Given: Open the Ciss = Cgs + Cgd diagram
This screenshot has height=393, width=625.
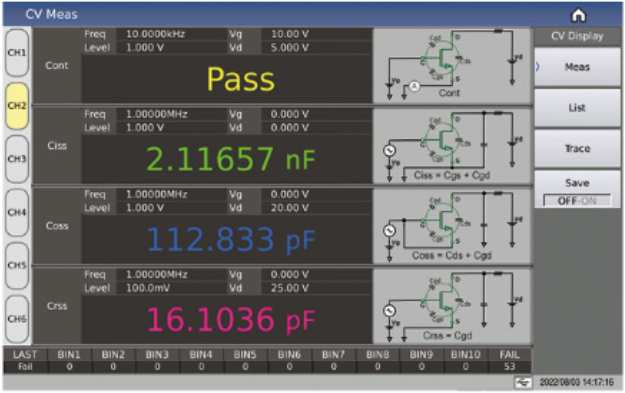Looking at the screenshot, I should [x=452, y=146].
